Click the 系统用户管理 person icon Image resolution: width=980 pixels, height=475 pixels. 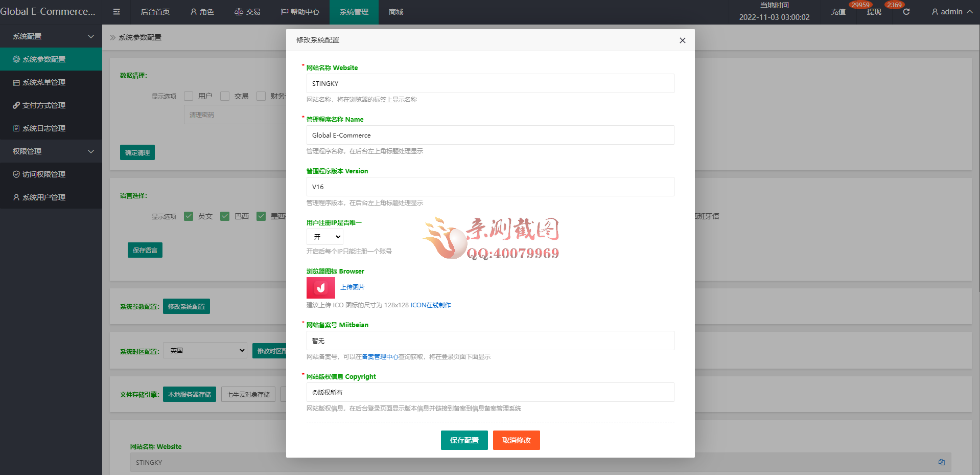(16, 197)
